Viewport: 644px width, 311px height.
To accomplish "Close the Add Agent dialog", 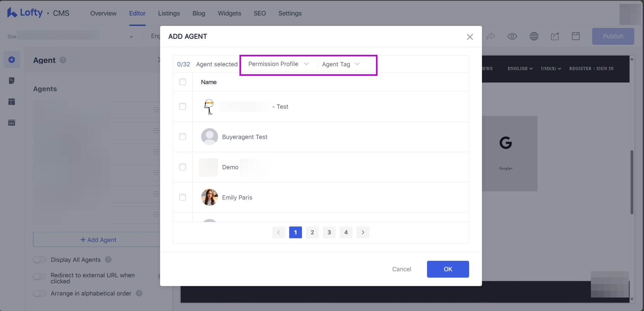I will pyautogui.click(x=470, y=37).
